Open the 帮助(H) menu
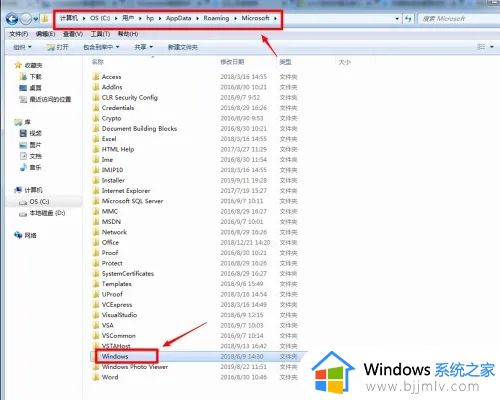The height and width of the screenshot is (400, 500). (128, 34)
